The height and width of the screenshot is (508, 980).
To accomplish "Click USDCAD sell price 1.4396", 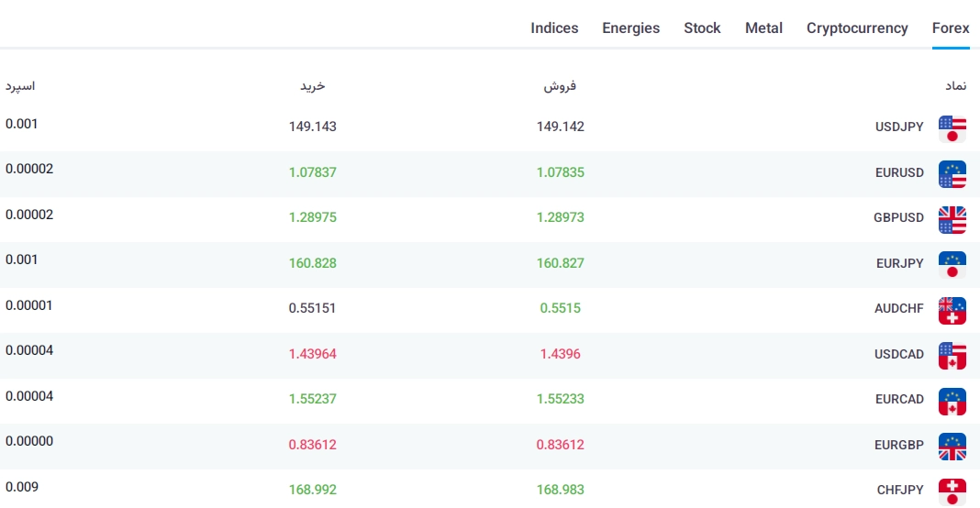I will 560,354.
